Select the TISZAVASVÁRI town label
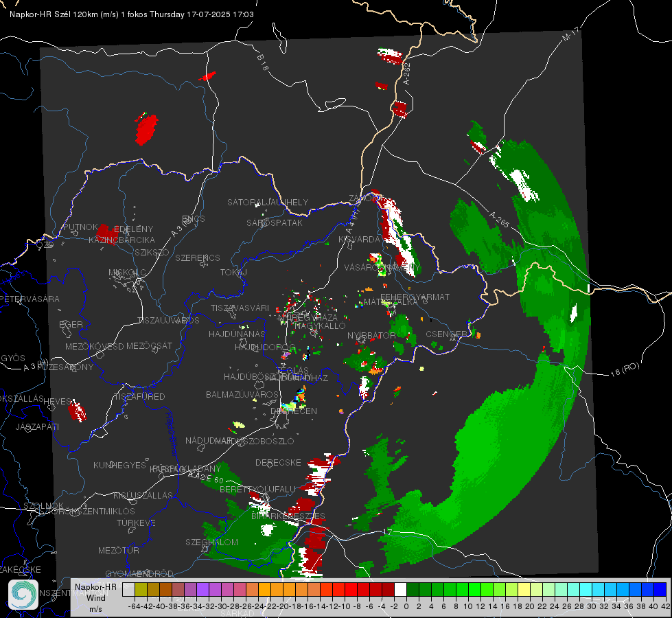This screenshot has width=672, height=618. (x=240, y=308)
